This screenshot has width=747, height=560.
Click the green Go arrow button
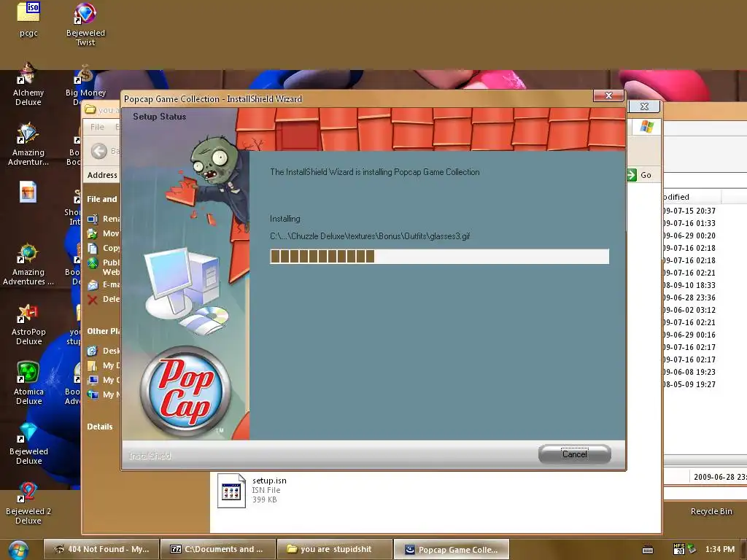(632, 175)
